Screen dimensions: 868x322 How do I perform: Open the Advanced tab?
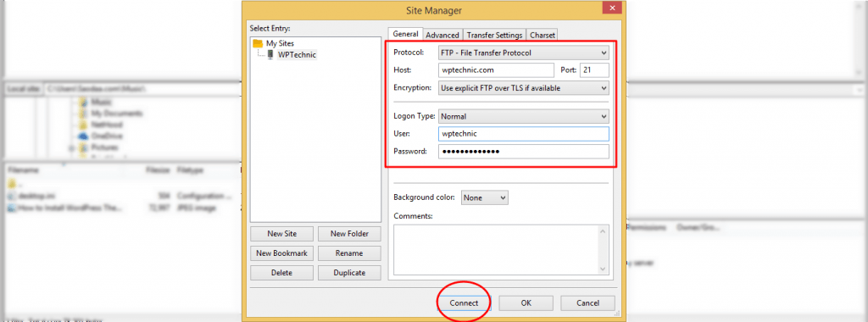click(x=442, y=35)
